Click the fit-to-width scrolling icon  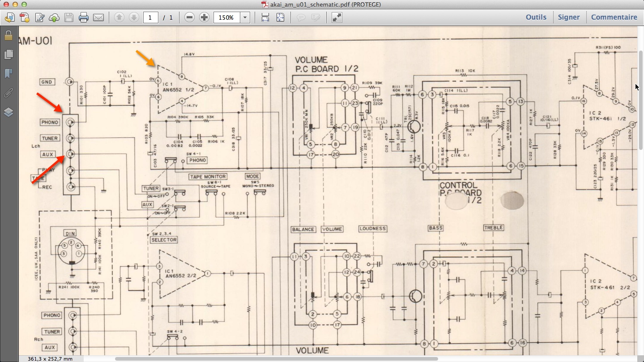pos(265,17)
